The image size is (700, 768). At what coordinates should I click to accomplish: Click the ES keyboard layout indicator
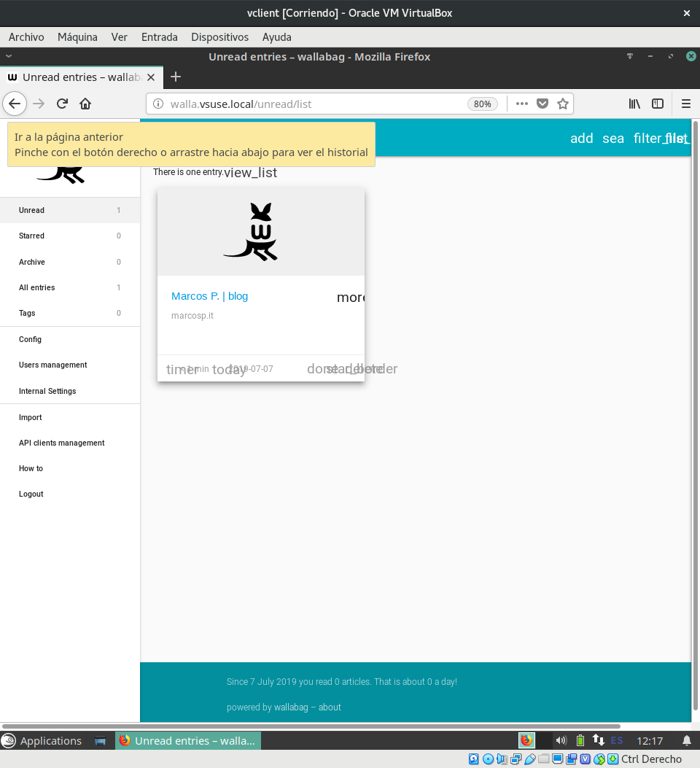(x=617, y=740)
